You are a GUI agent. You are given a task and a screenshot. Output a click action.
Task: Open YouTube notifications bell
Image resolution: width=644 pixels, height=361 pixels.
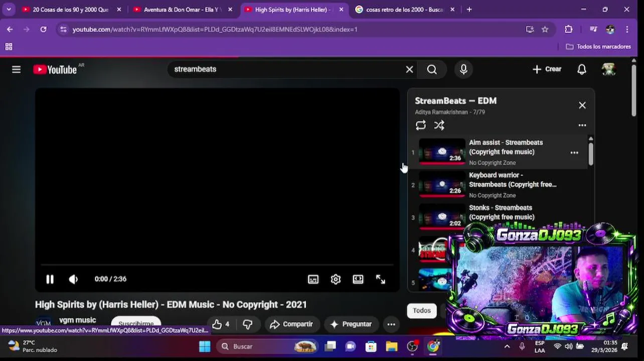581,70
